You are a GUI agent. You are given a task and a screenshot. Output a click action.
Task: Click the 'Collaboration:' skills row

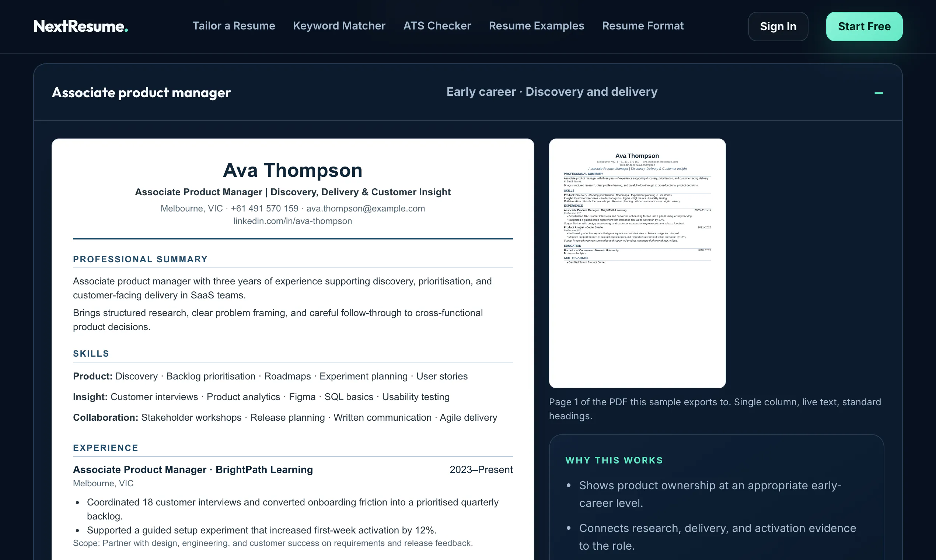(285, 418)
